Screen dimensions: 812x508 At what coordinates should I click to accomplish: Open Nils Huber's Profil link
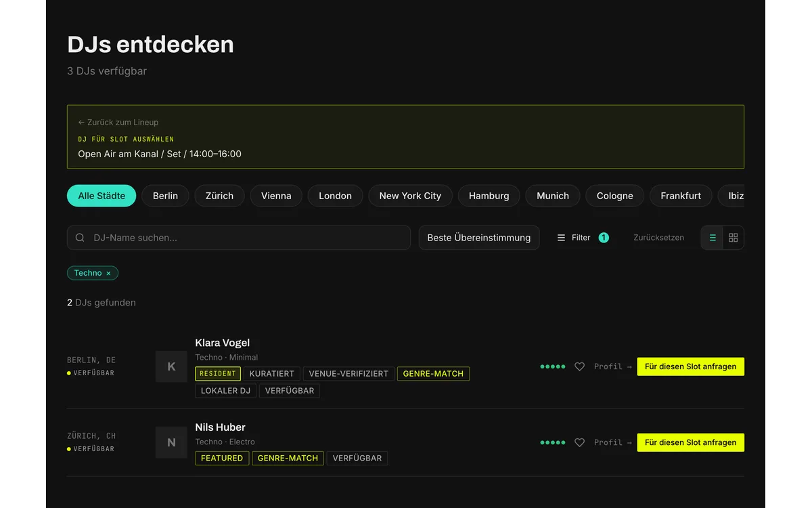click(613, 442)
